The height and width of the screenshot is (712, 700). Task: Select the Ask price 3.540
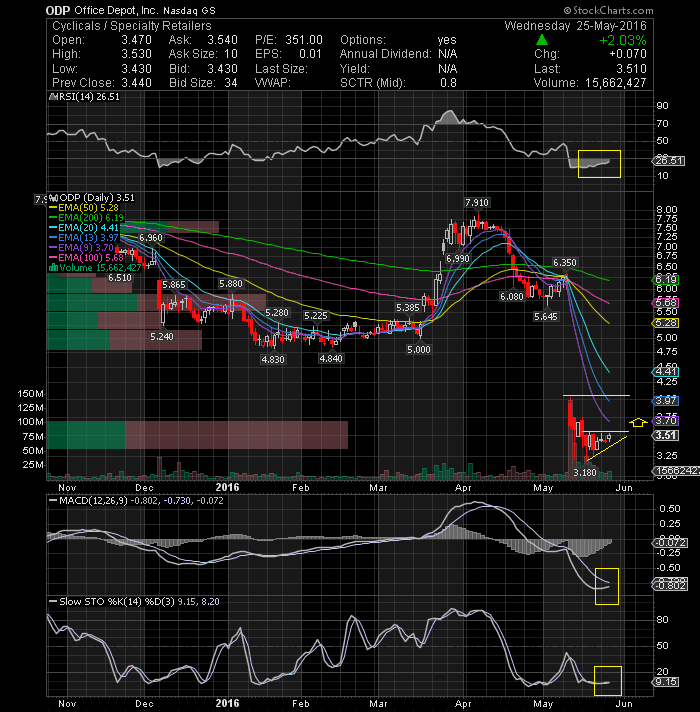(222, 40)
